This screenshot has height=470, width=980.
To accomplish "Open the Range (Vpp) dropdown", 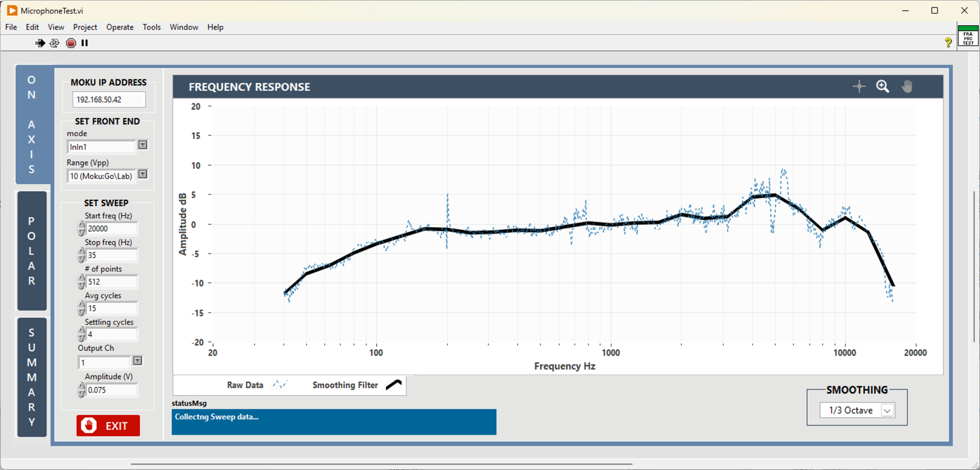I will [x=143, y=175].
